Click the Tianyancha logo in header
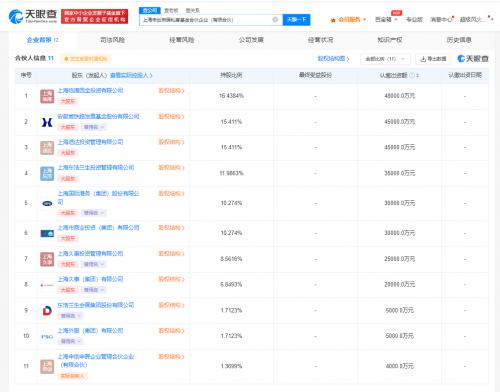 point(33,16)
